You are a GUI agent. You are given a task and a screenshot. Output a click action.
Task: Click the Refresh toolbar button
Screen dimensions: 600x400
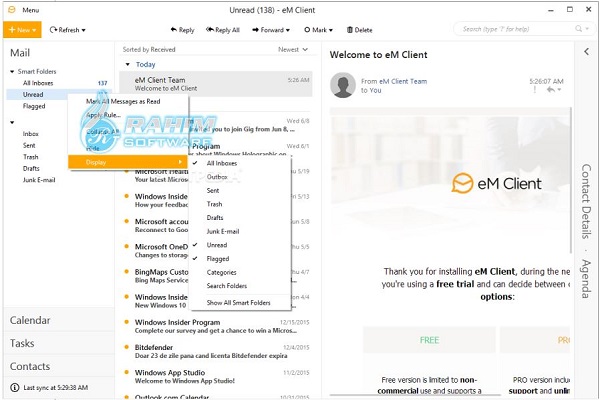coord(67,30)
